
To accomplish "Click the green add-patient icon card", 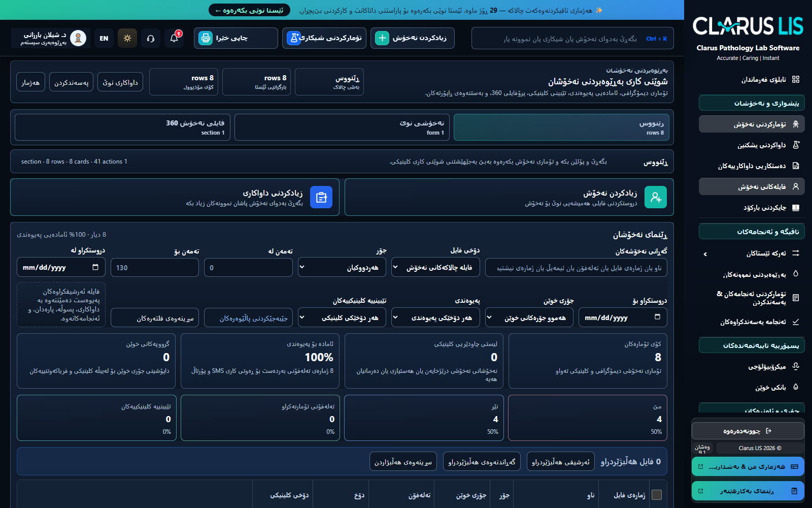I will [656, 197].
